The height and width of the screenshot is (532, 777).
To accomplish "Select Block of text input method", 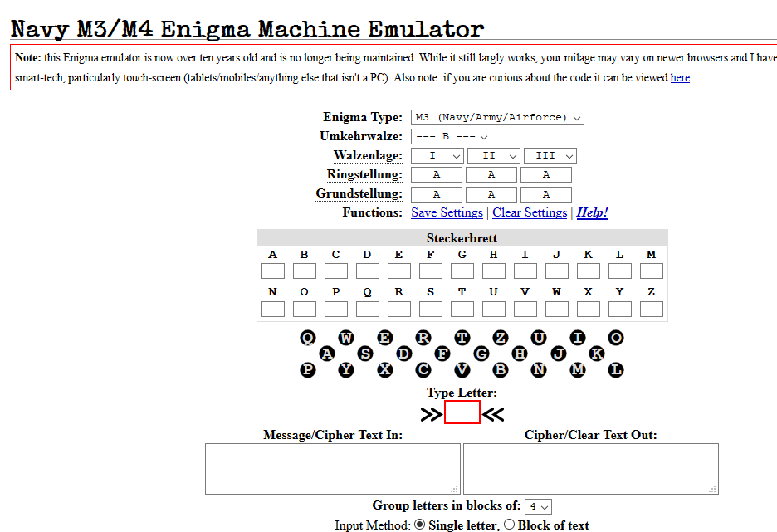I will click(x=509, y=525).
